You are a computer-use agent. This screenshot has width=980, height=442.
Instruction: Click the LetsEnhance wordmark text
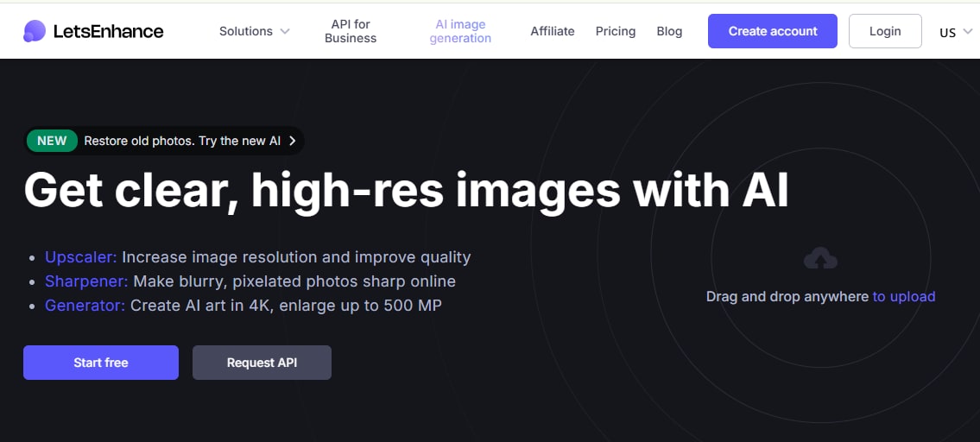coord(108,31)
